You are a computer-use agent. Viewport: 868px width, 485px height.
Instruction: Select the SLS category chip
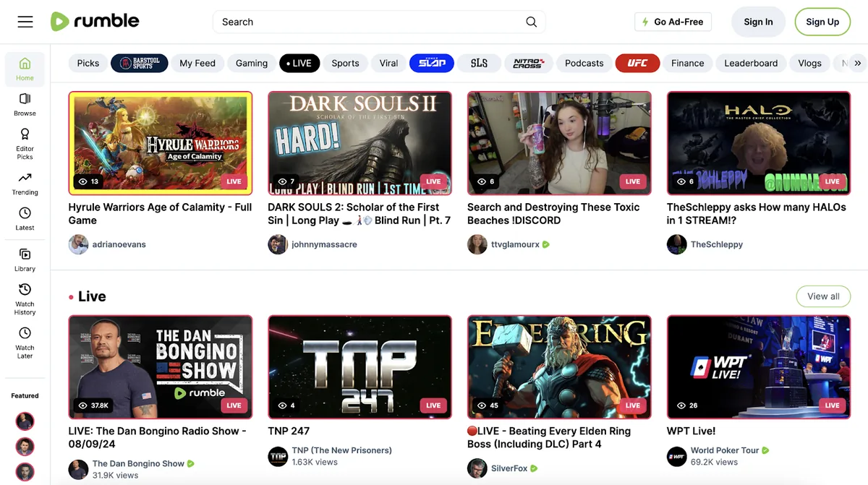(479, 63)
